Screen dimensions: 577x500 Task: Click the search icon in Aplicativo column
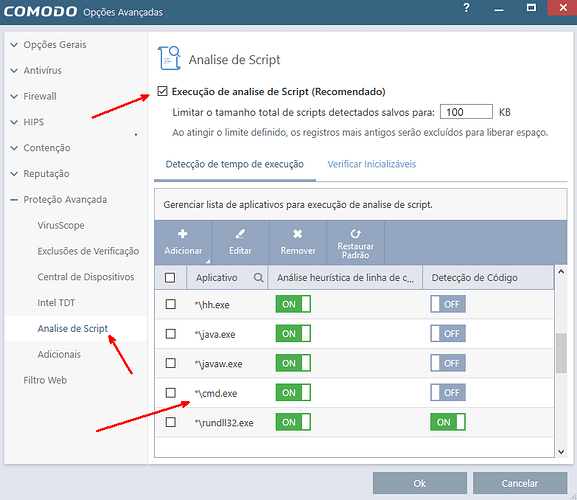point(259,278)
